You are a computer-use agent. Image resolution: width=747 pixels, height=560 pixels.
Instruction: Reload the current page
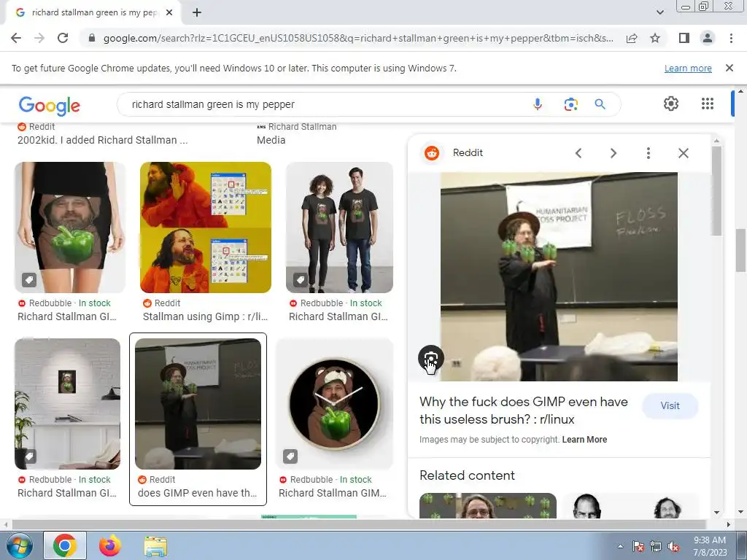click(x=63, y=38)
